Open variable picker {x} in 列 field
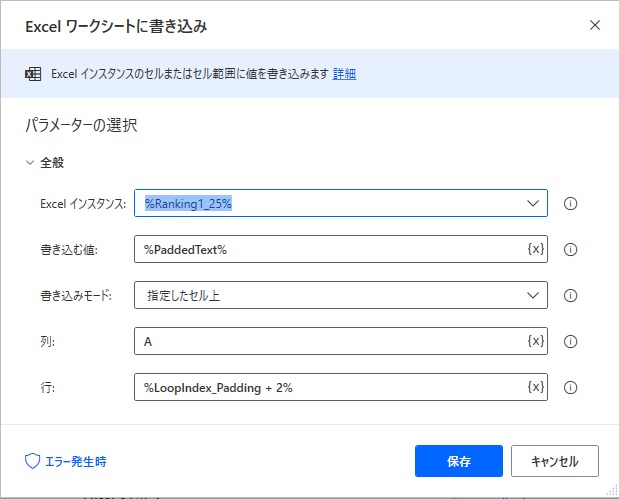This screenshot has height=499, width=619. coord(536,341)
